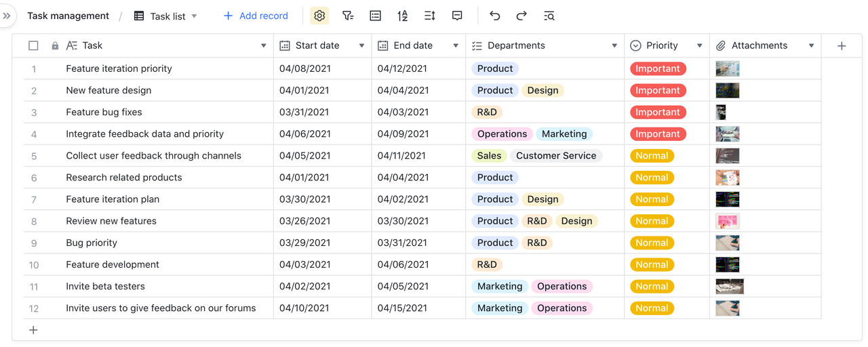Tick the select-all checkbox in header
The height and width of the screenshot is (347, 868).
point(33,45)
